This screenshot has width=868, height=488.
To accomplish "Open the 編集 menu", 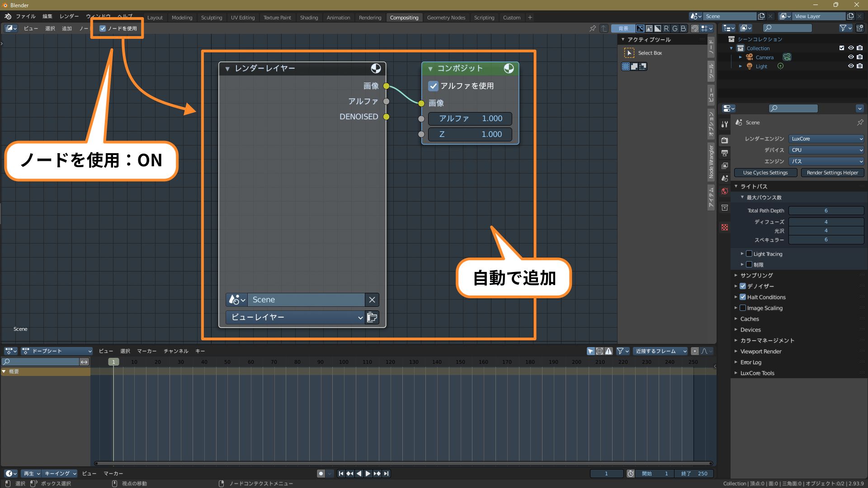I will [47, 16].
